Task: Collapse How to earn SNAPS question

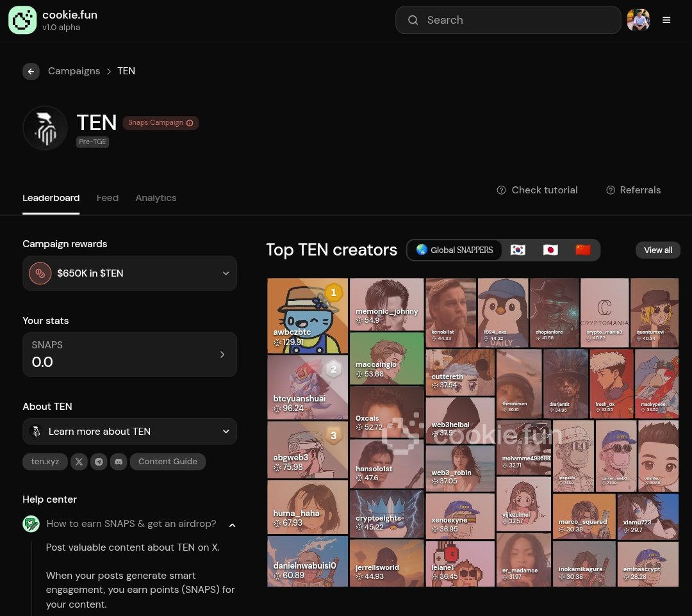Action: tap(232, 525)
